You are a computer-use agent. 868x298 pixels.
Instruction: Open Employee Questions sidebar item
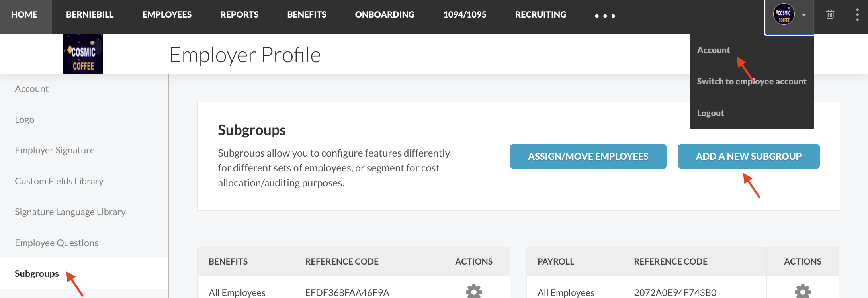tap(57, 243)
